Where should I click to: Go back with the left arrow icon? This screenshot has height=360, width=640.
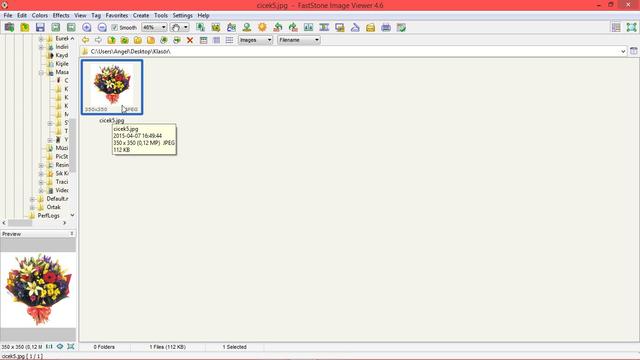click(85, 40)
